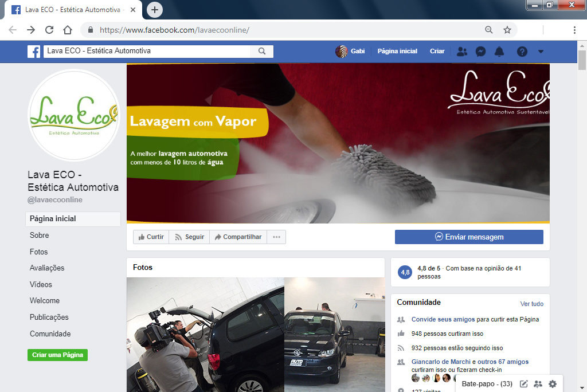Open Página inicial in top bar
Image resolution: width=587 pixels, height=392 pixels.
(397, 52)
